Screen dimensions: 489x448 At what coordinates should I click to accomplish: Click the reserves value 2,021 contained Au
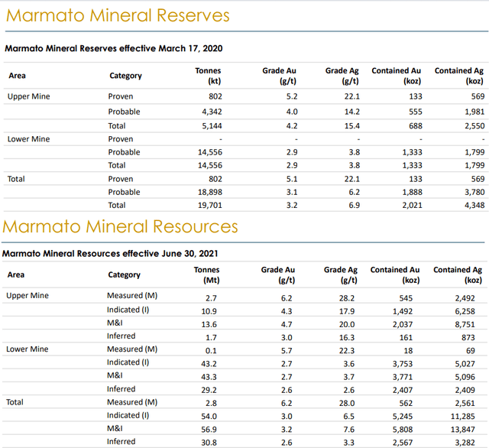(412, 206)
